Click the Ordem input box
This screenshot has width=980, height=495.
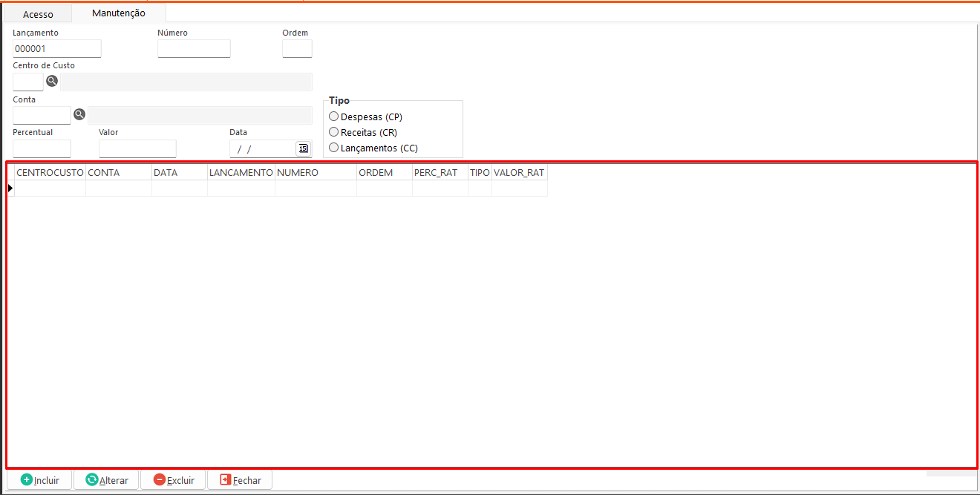click(297, 49)
